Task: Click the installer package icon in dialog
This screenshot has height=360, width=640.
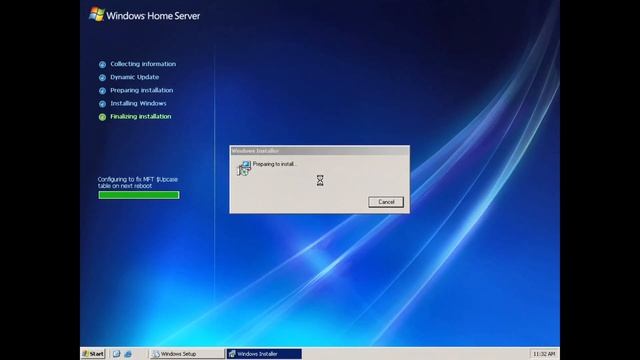Action: tap(244, 168)
